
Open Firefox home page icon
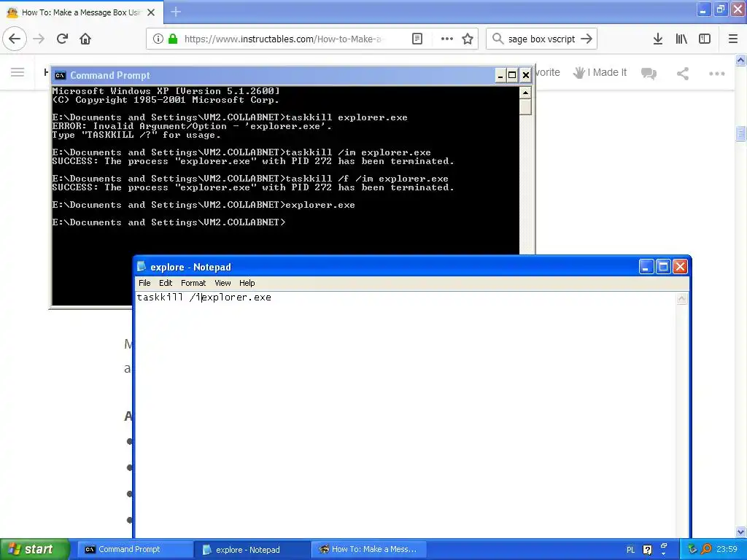click(85, 39)
